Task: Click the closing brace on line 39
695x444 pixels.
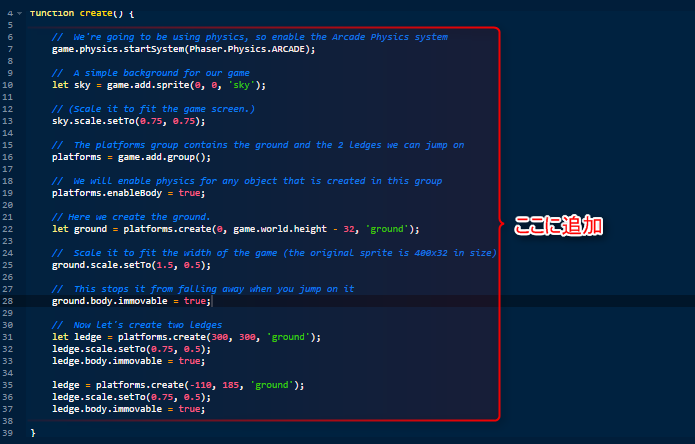Action: [x=33, y=433]
